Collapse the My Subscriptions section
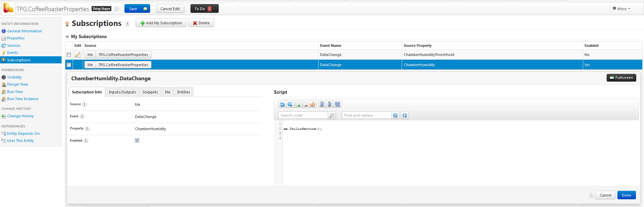Image resolution: width=644 pixels, height=207 pixels. (67, 37)
